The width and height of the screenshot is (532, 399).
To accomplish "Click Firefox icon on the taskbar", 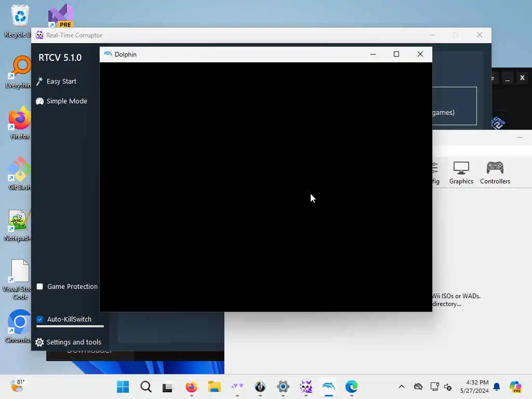I will [x=191, y=387].
